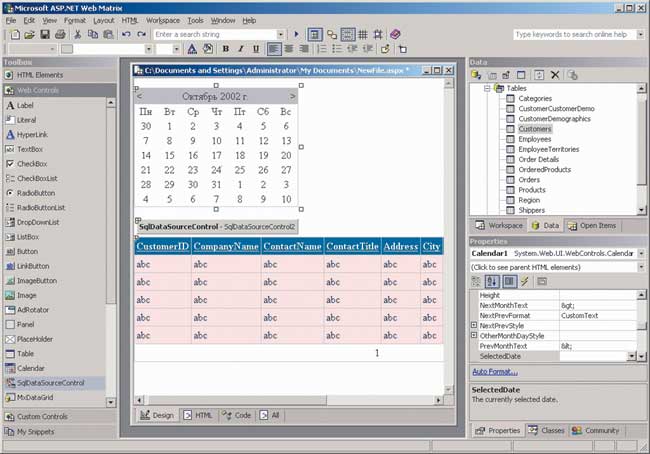Expand the NextPrevStyle property

click(x=474, y=325)
